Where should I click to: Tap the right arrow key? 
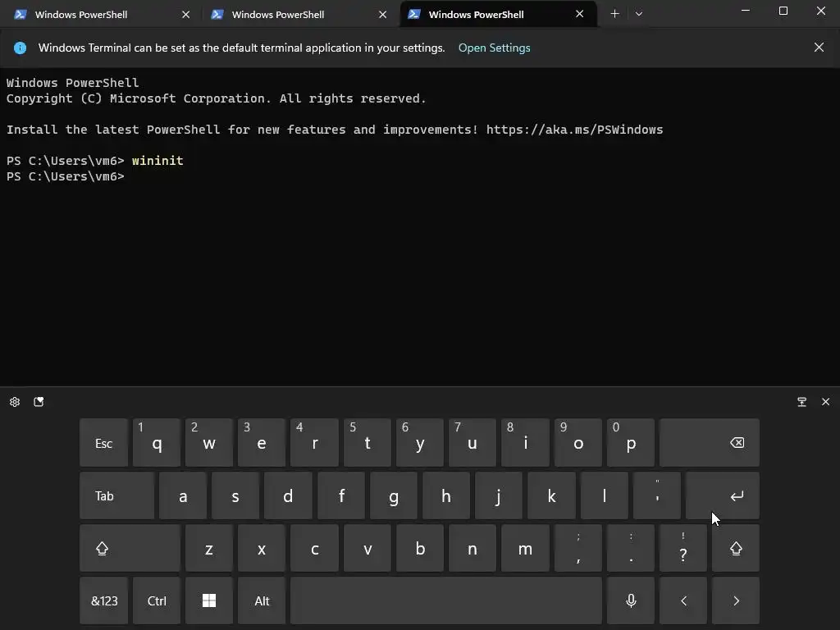[736, 600]
